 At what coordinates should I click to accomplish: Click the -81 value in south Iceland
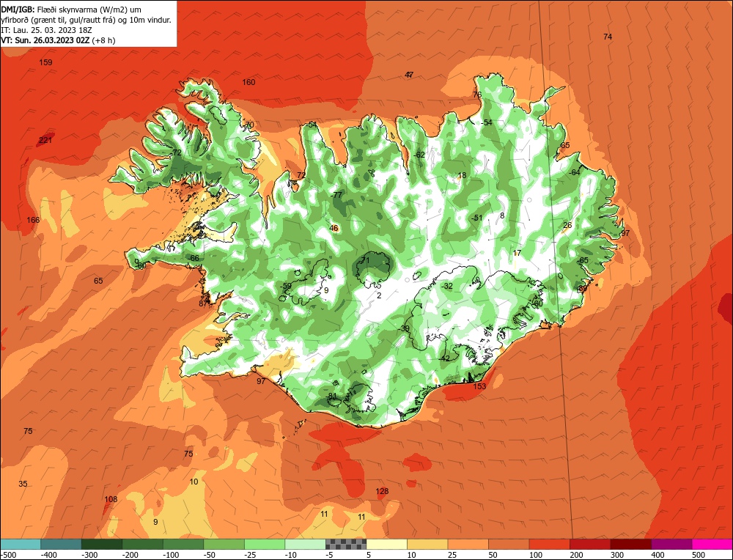click(331, 396)
